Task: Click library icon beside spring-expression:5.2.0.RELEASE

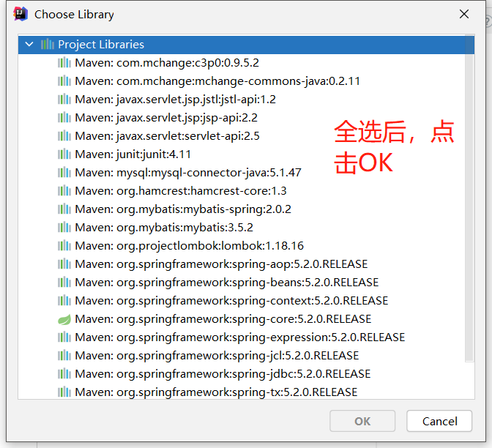Action: [64, 337]
